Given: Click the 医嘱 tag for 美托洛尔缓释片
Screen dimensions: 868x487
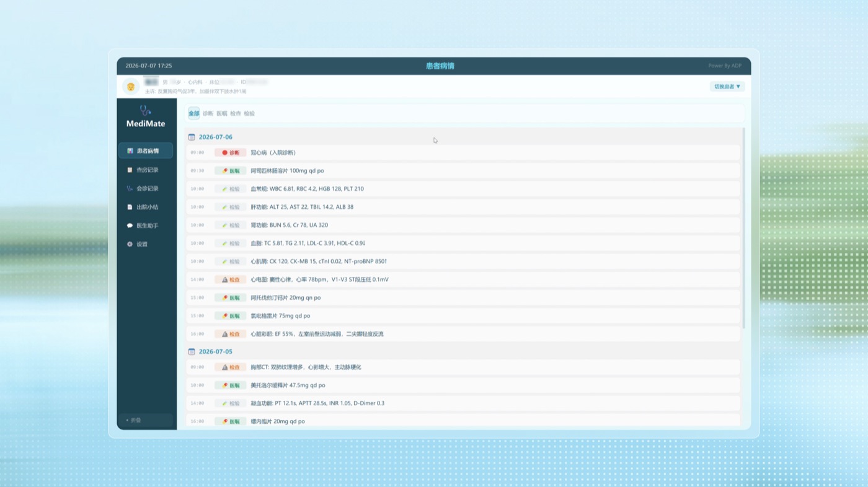Looking at the screenshot, I should pos(230,385).
